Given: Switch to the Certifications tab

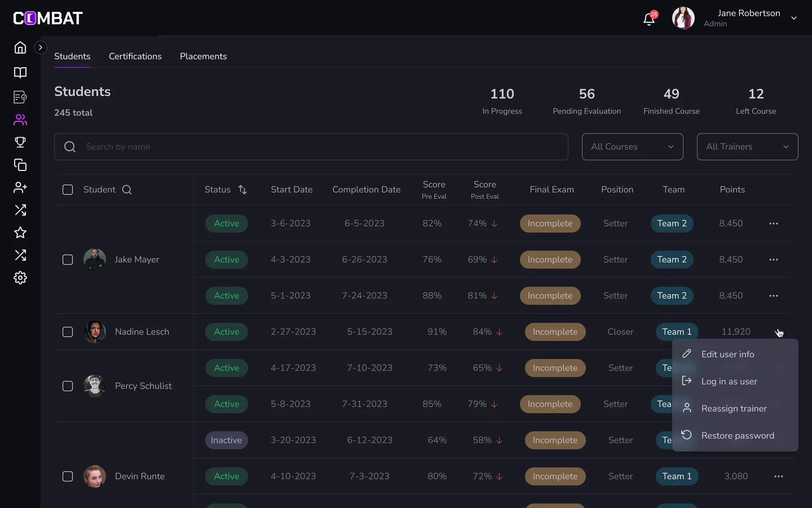Looking at the screenshot, I should tap(135, 56).
